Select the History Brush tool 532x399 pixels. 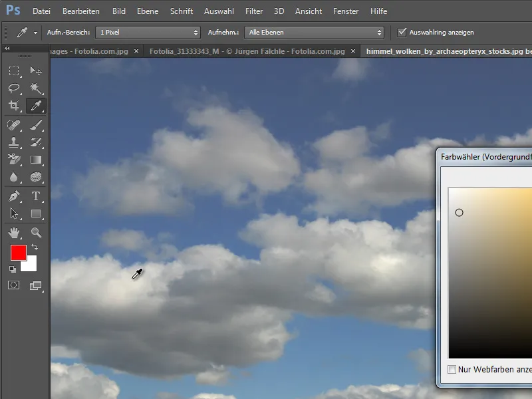pyautogui.click(x=36, y=142)
